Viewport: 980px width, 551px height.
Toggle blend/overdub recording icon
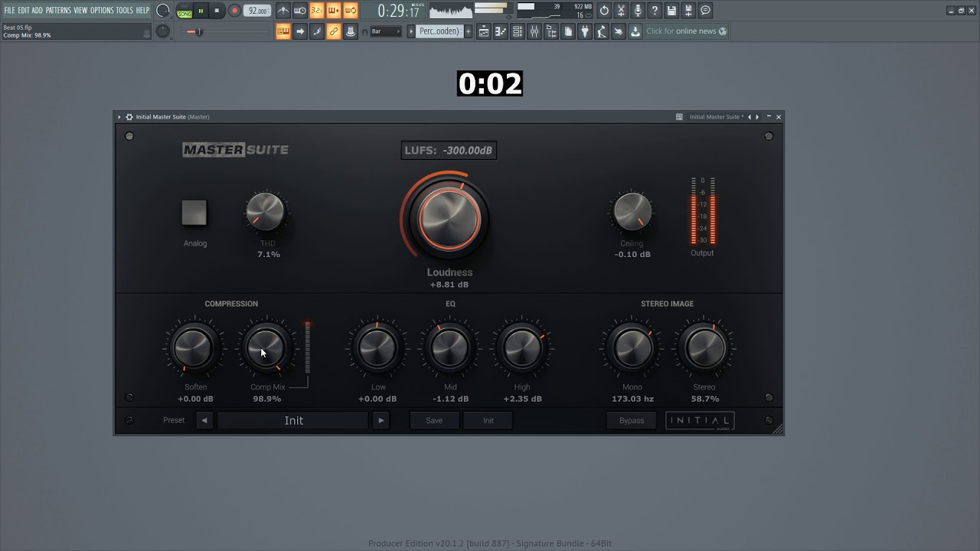click(334, 11)
